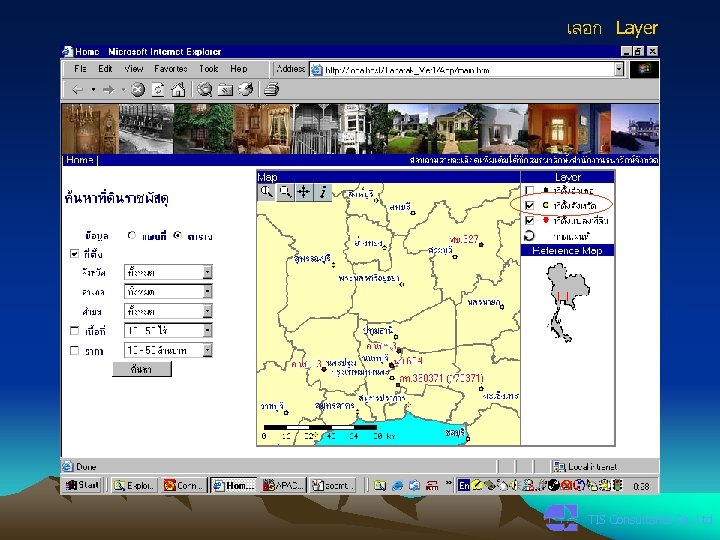720x540 pixels.
Task: Enable the ราคา price checkbox
Action: 74,350
